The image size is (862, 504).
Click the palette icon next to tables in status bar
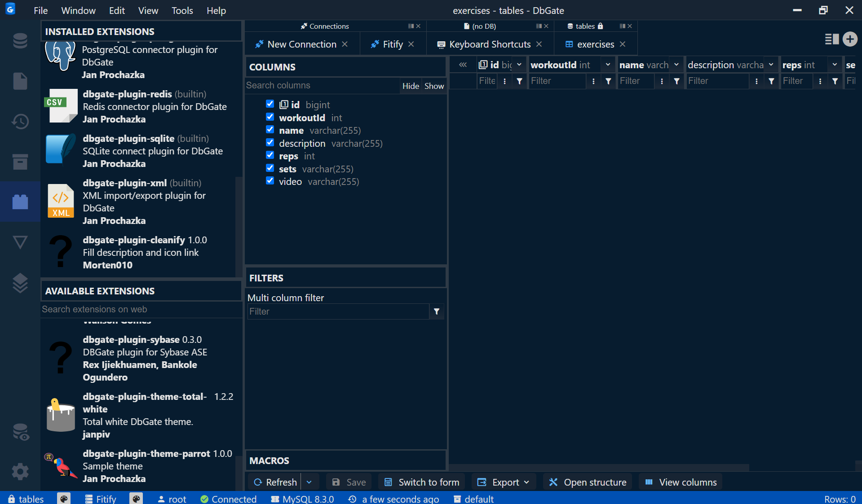pyautogui.click(x=64, y=499)
